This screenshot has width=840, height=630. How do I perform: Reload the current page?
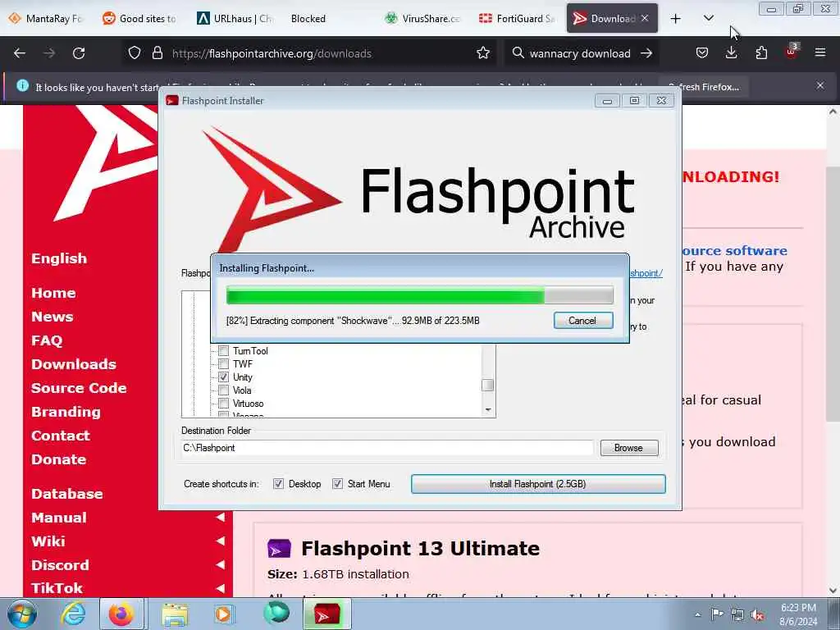79,53
